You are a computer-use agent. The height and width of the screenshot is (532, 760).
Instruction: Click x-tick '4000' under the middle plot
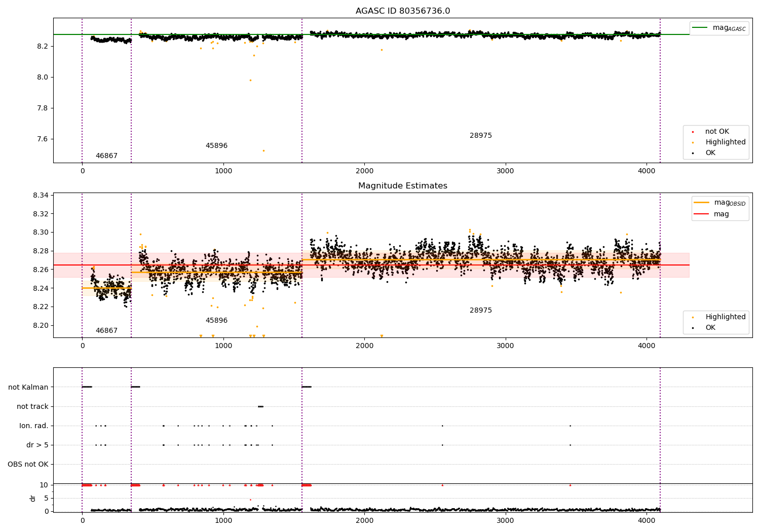[647, 346]
